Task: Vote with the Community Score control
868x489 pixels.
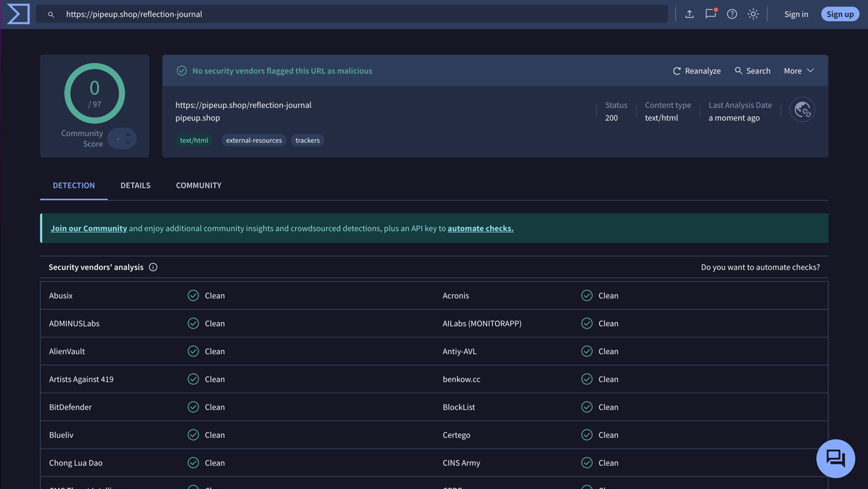Action: (x=122, y=139)
